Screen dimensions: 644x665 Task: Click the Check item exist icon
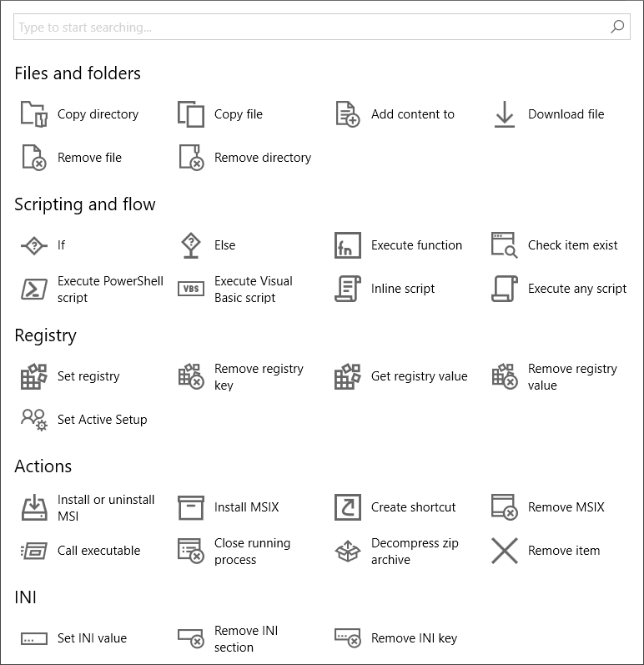pyautogui.click(x=504, y=245)
